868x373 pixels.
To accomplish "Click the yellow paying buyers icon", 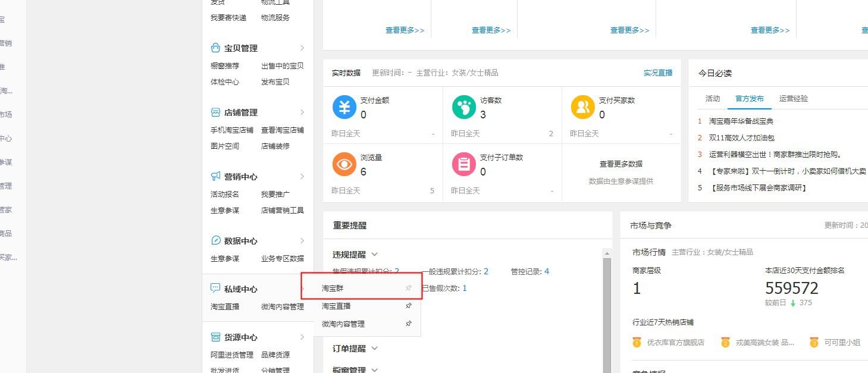I will point(582,107).
